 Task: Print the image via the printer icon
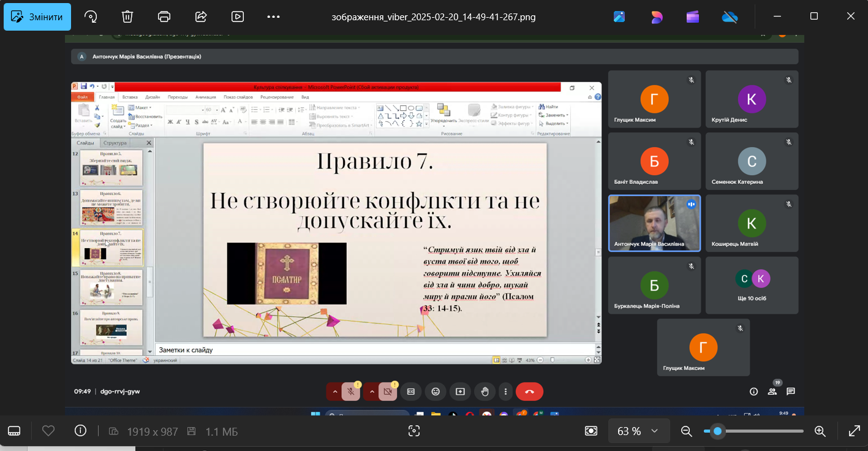[164, 17]
